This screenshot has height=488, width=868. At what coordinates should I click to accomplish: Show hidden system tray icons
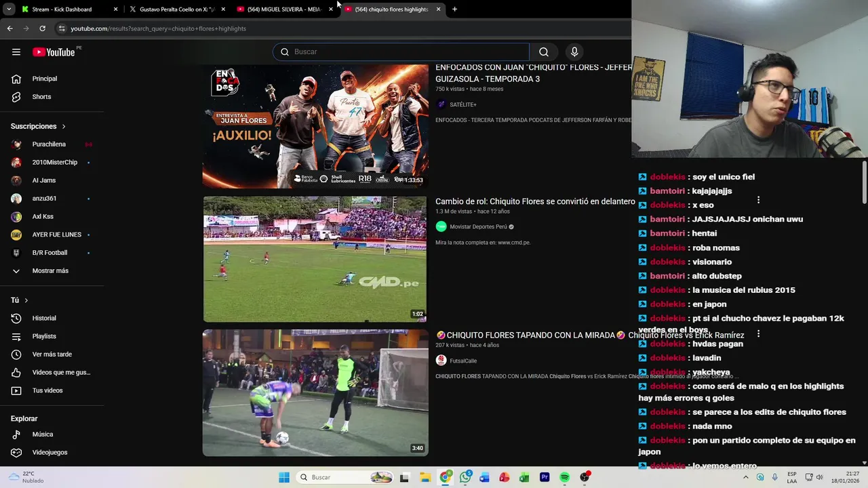pyautogui.click(x=746, y=477)
